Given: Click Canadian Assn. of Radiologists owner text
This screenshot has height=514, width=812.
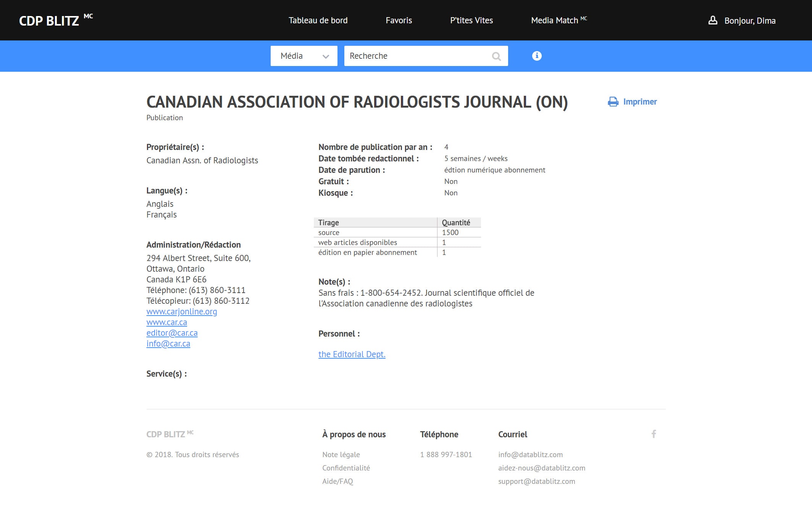Looking at the screenshot, I should pos(202,160).
